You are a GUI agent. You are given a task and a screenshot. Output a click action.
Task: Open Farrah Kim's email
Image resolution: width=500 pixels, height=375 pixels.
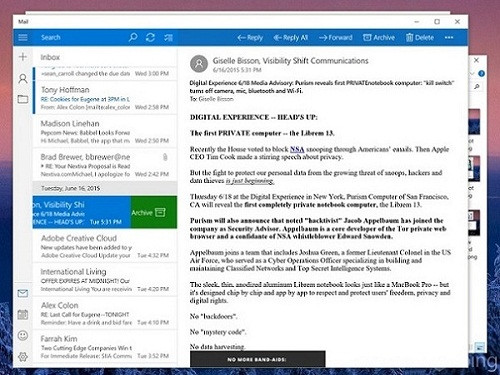105,347
